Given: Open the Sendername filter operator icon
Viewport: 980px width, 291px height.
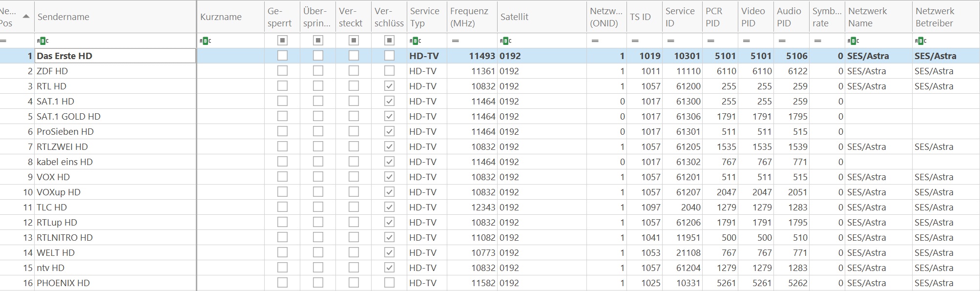Looking at the screenshot, I should click(x=42, y=41).
